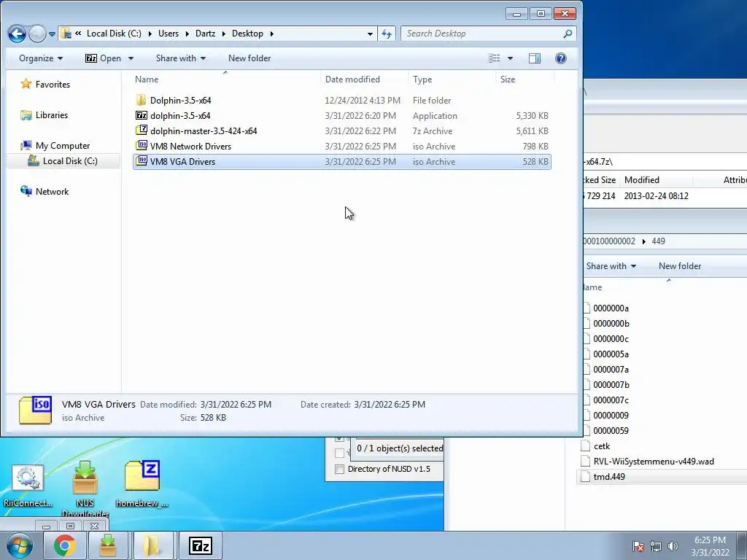Open the Windows Start button

[20, 545]
